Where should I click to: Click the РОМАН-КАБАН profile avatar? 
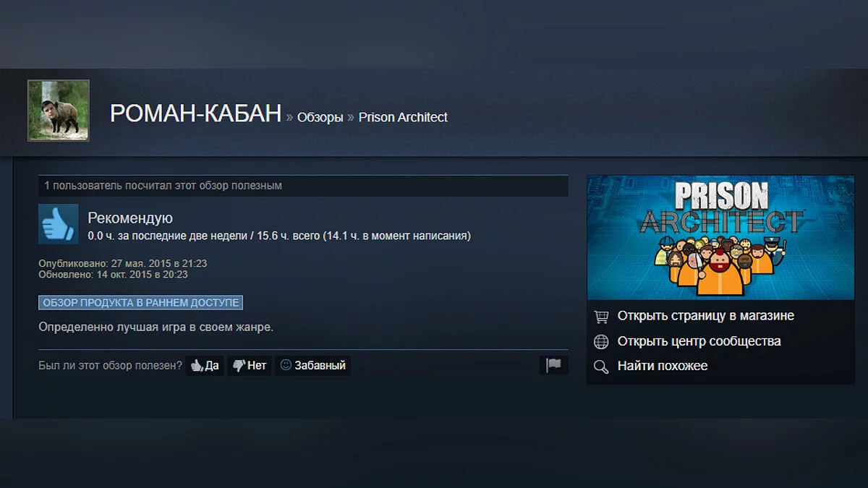point(59,111)
